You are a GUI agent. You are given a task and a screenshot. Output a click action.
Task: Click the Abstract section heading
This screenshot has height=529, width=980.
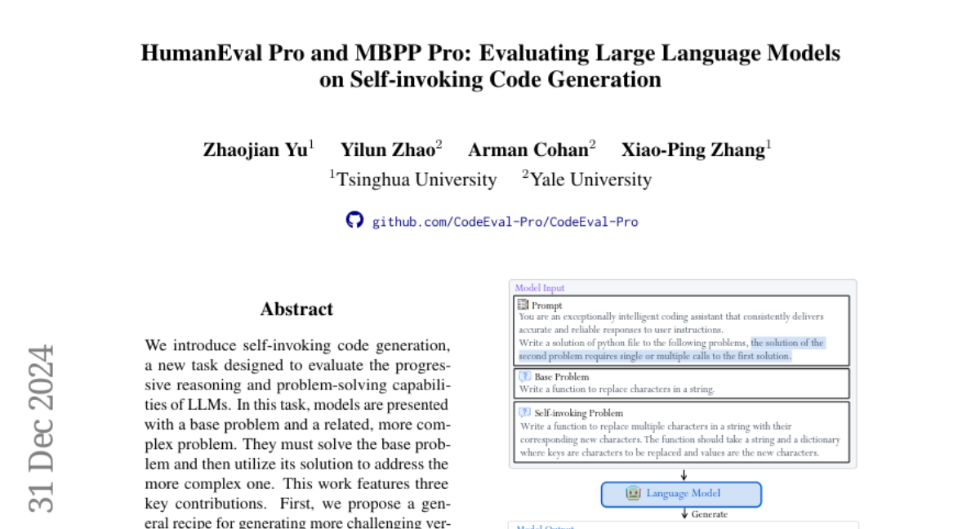[296, 309]
